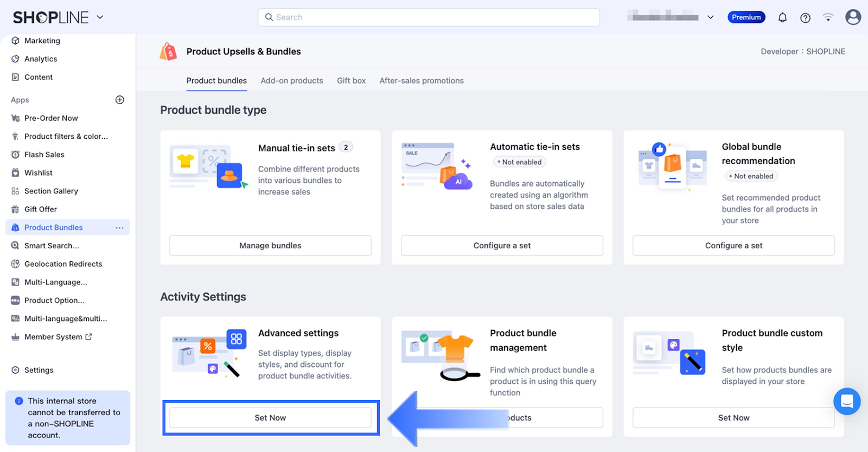The image size is (868, 452).
Task: Select the After-sales promotions tab
Action: [422, 81]
